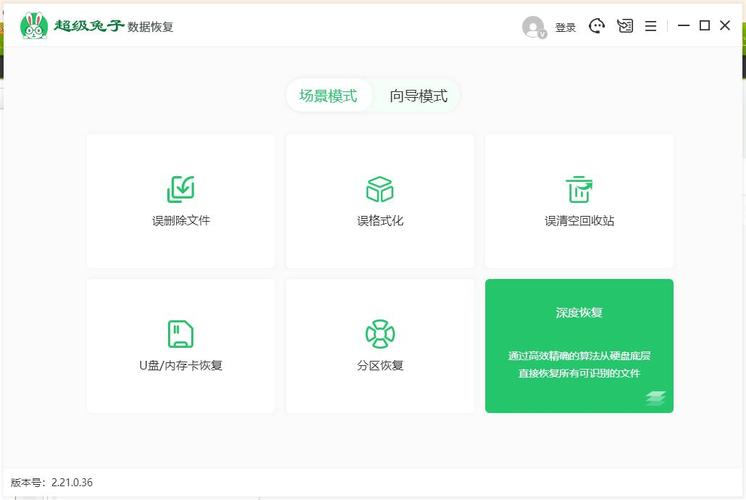
Task: Click the user avatar icon
Action: pyautogui.click(x=533, y=27)
